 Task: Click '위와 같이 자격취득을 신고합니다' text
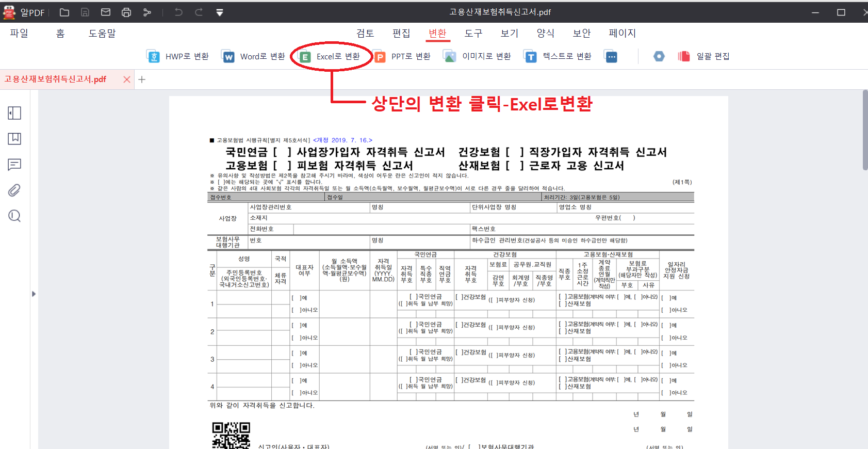(x=262, y=406)
